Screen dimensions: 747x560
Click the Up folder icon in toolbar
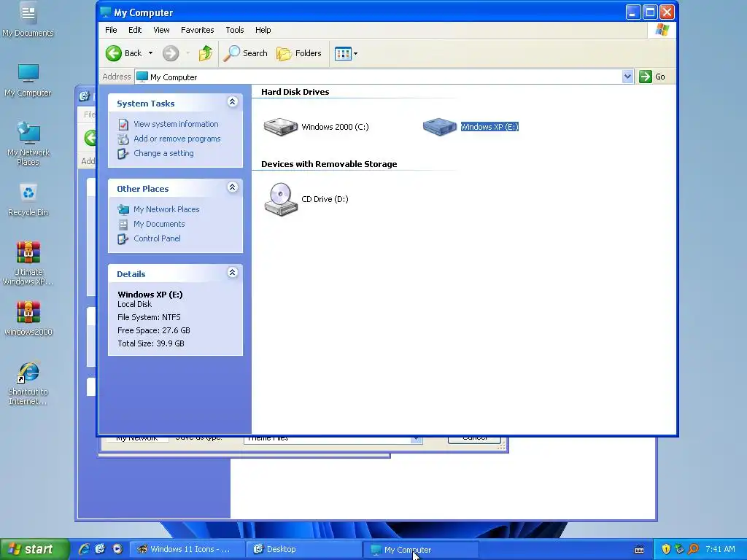coord(205,53)
